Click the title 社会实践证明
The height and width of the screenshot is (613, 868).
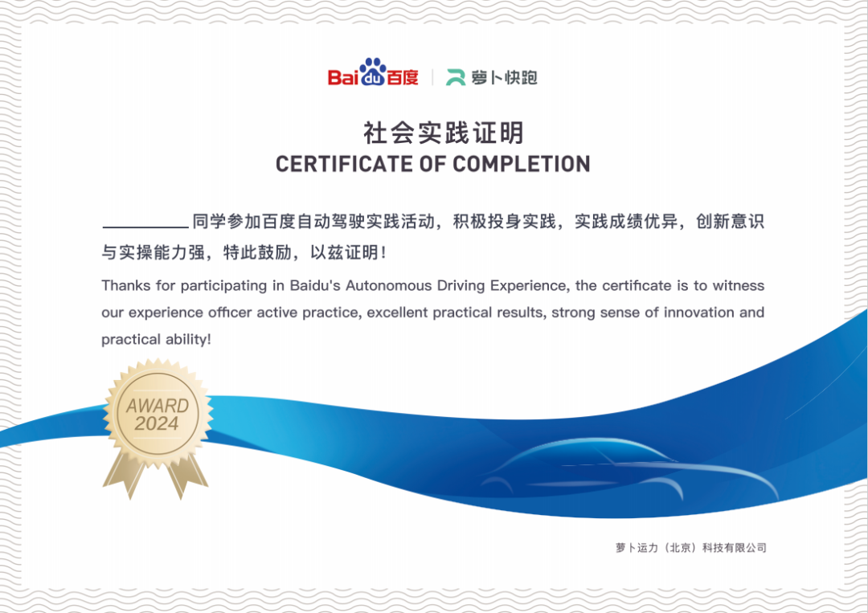pyautogui.click(x=444, y=133)
